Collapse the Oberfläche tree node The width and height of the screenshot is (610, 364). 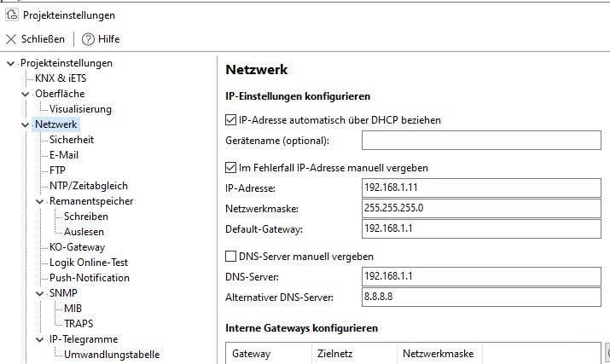[26, 94]
